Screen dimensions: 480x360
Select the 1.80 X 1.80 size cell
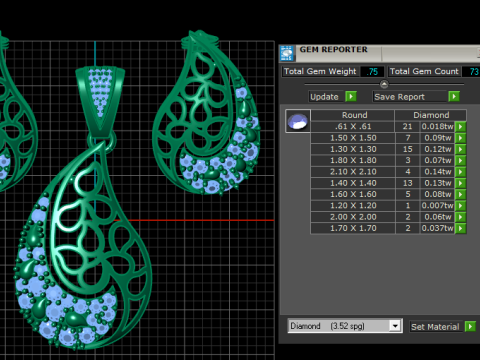[353, 161]
